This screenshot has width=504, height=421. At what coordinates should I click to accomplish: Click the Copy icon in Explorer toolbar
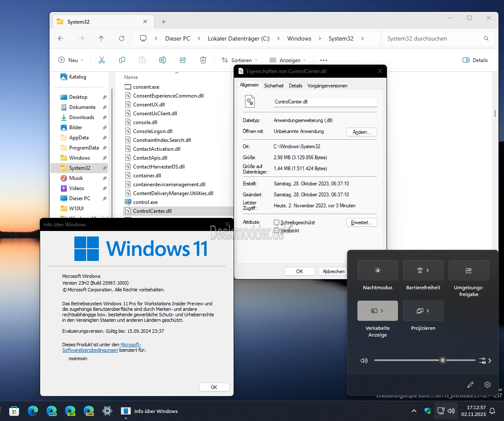[x=122, y=60]
